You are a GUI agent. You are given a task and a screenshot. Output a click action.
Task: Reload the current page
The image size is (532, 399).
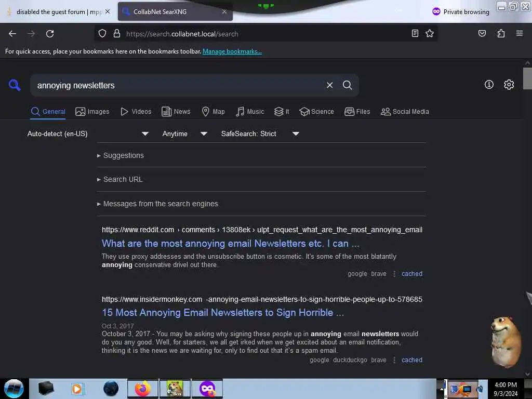click(50, 34)
